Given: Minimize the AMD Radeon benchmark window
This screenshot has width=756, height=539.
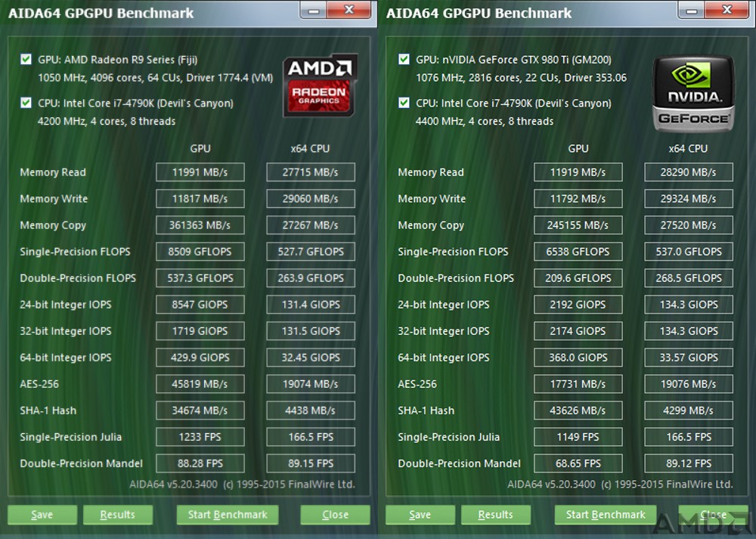Looking at the screenshot, I should [x=314, y=10].
